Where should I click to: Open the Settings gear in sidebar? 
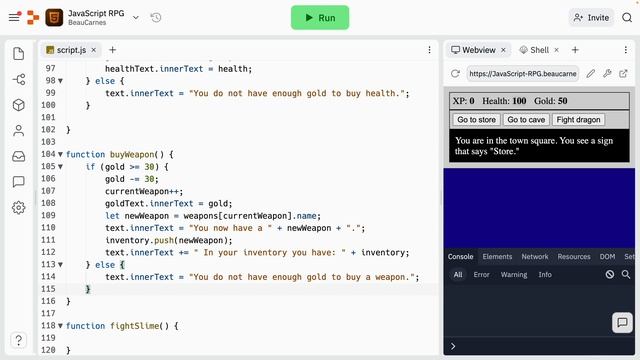(18, 208)
